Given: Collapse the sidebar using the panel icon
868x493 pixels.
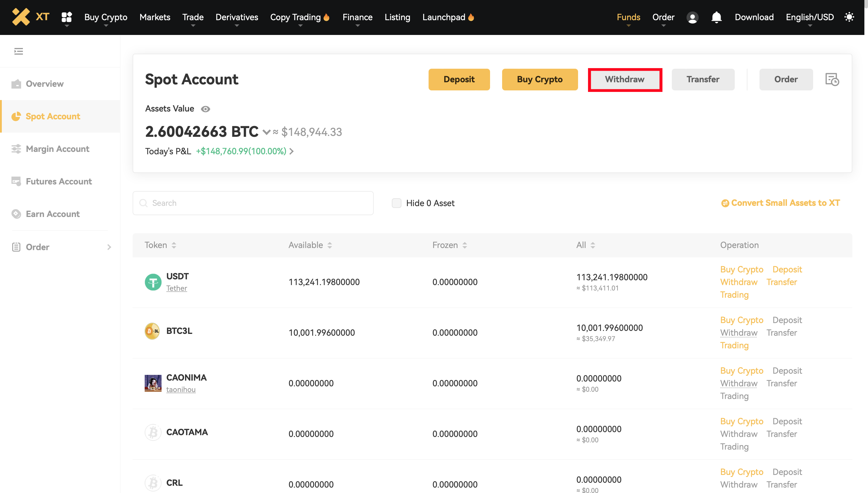Looking at the screenshot, I should point(19,51).
